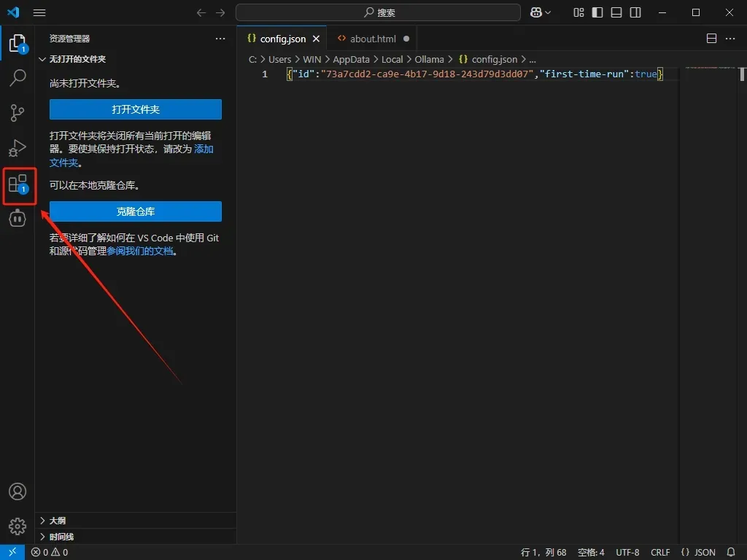Select the Ollama breadcrumb segment

(x=429, y=60)
